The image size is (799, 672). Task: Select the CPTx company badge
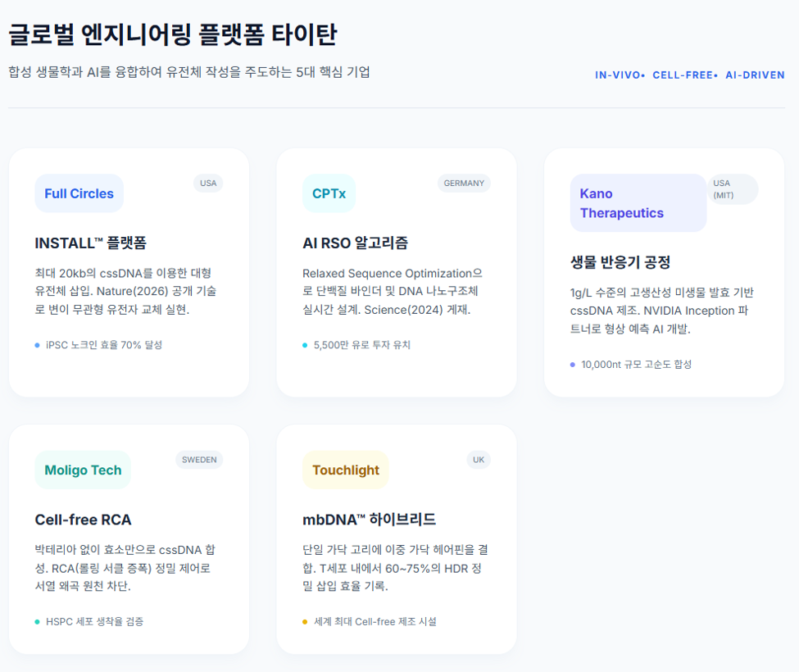point(329,193)
